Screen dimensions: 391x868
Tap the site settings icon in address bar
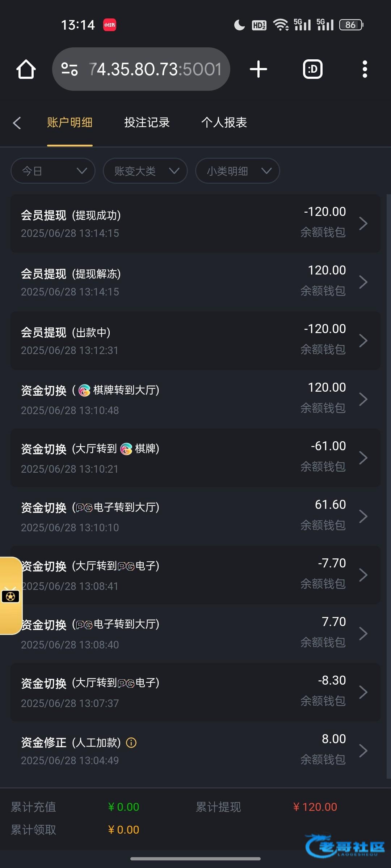click(x=70, y=69)
